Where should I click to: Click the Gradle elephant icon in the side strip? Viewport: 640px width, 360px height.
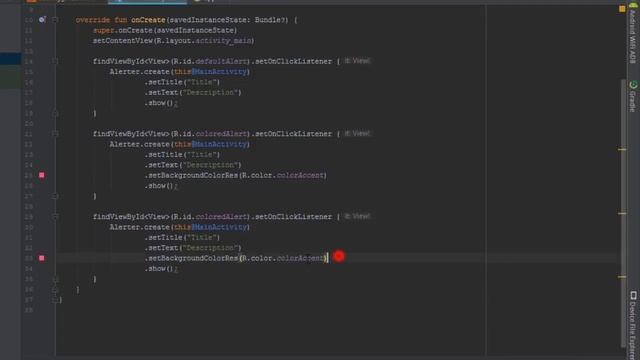(633, 84)
